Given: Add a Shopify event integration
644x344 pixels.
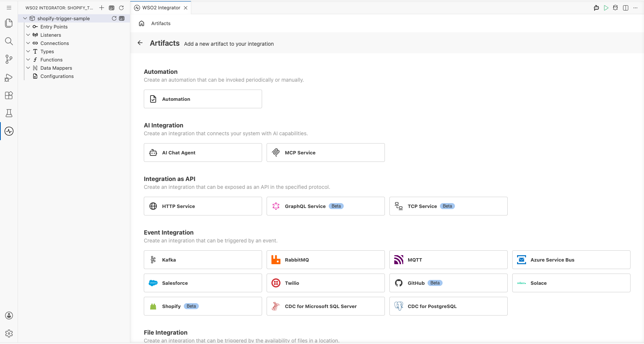Looking at the screenshot, I should click(203, 306).
